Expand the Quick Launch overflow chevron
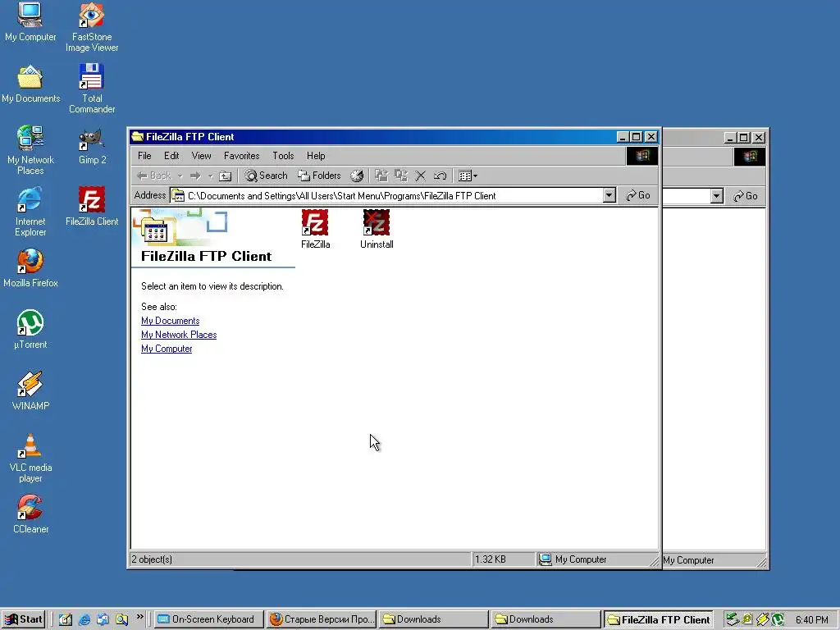 pyautogui.click(x=139, y=617)
